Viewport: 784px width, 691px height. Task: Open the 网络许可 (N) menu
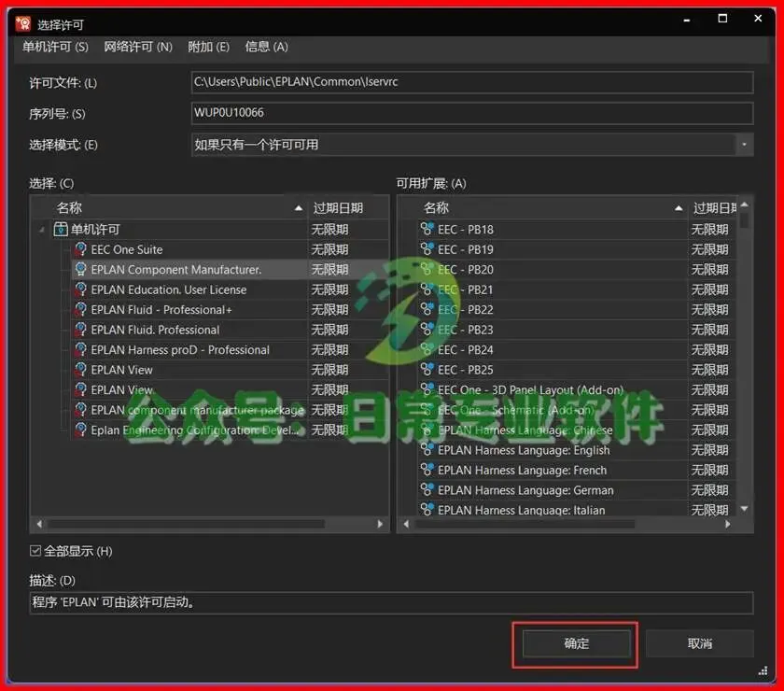[138, 47]
